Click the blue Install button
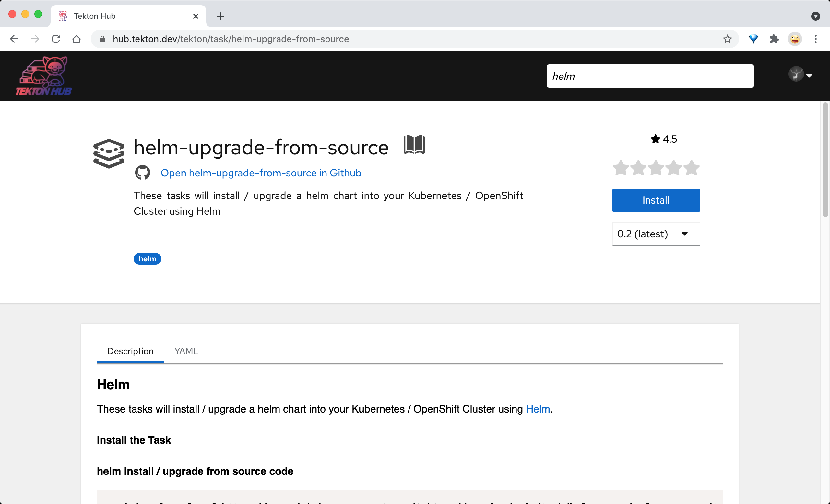The width and height of the screenshot is (830, 504). 656,200
